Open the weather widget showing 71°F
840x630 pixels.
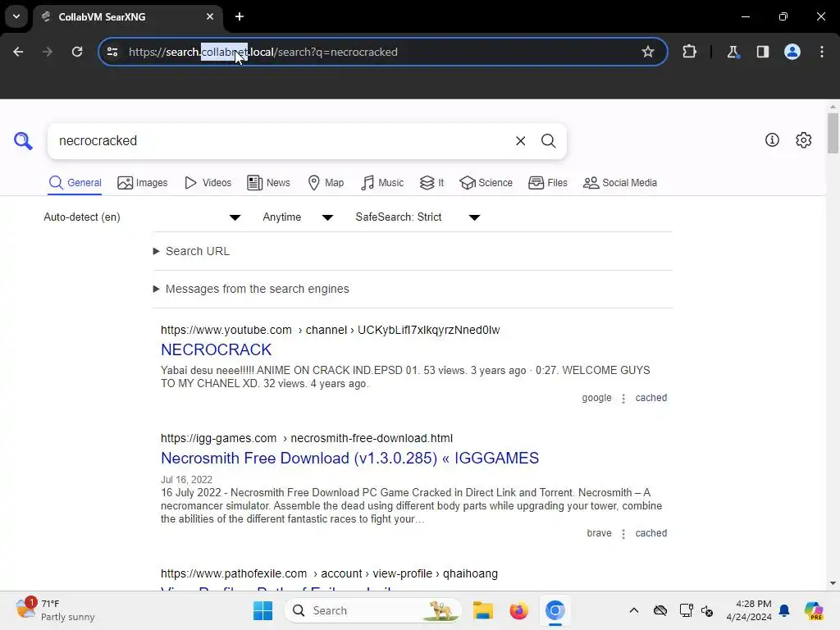point(55,610)
